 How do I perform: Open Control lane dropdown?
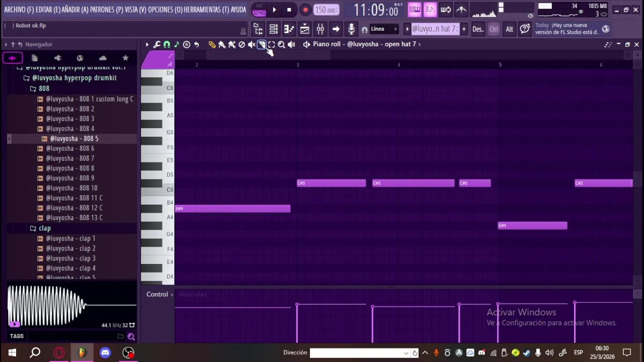[x=160, y=294]
